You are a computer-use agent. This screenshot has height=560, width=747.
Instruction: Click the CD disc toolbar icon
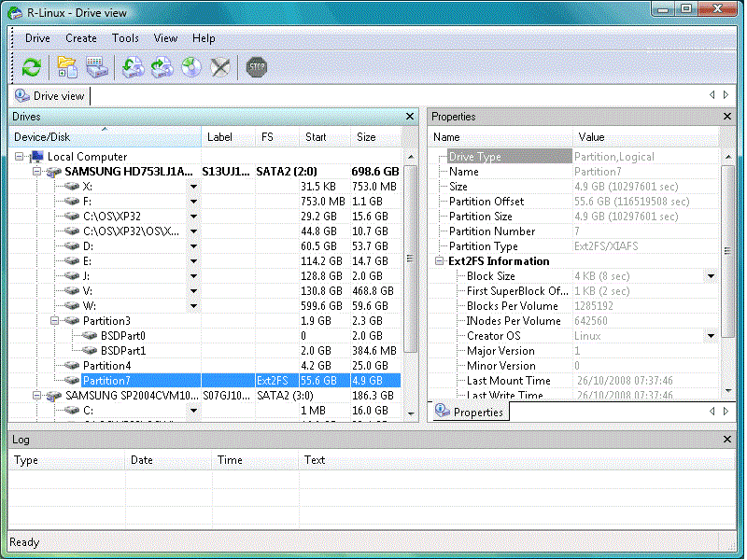[x=191, y=67]
